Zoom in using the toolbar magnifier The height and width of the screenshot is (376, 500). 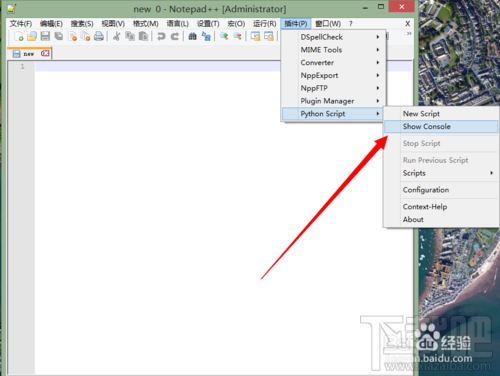click(x=224, y=36)
